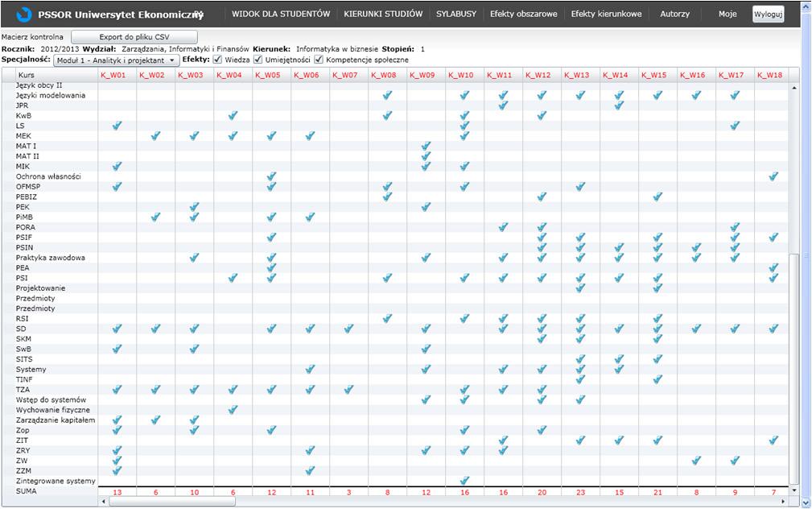Open the WIDOK DLA STUDENTÓW menu
This screenshot has width=812, height=509.
(x=281, y=14)
